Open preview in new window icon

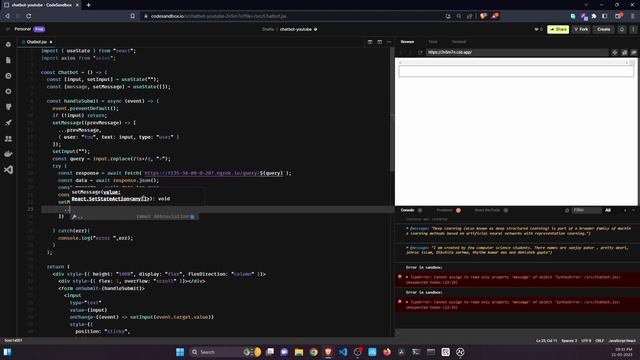click(x=624, y=52)
